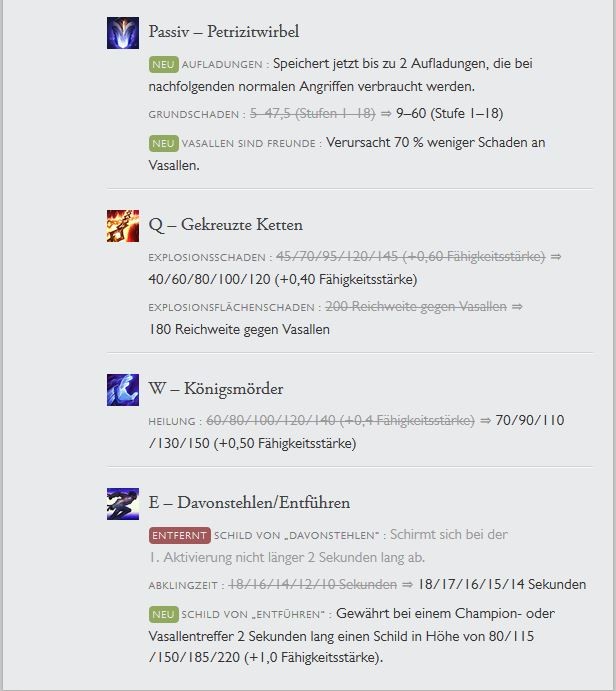Click the struck-through 18/16/14/12/10 Sekunden value
Image resolution: width=616 pixels, height=691 pixels.
pos(312,584)
